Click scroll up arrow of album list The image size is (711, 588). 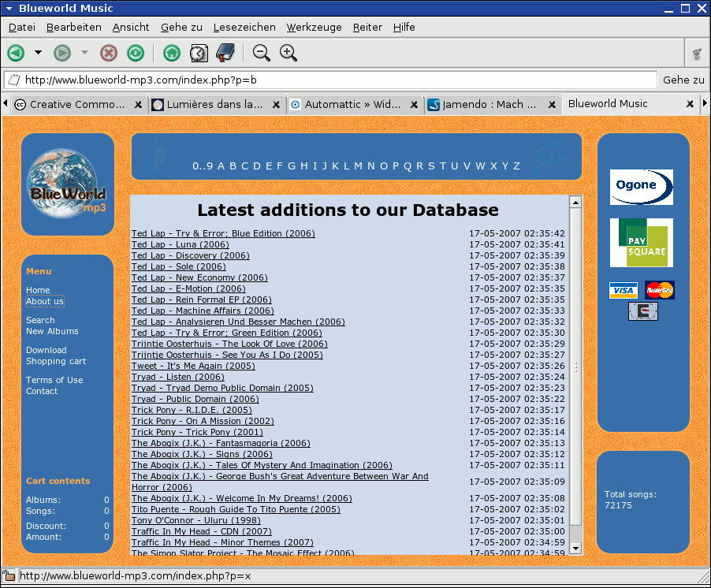(575, 203)
